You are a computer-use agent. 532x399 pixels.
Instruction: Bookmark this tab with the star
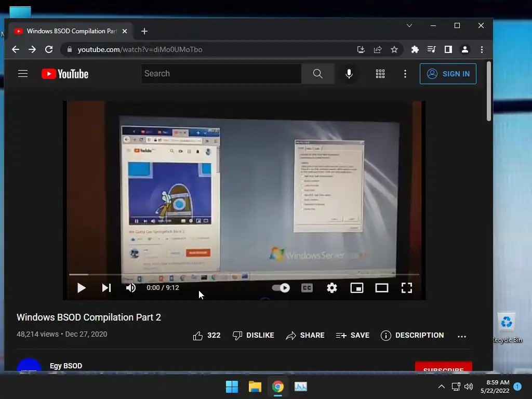pos(394,49)
